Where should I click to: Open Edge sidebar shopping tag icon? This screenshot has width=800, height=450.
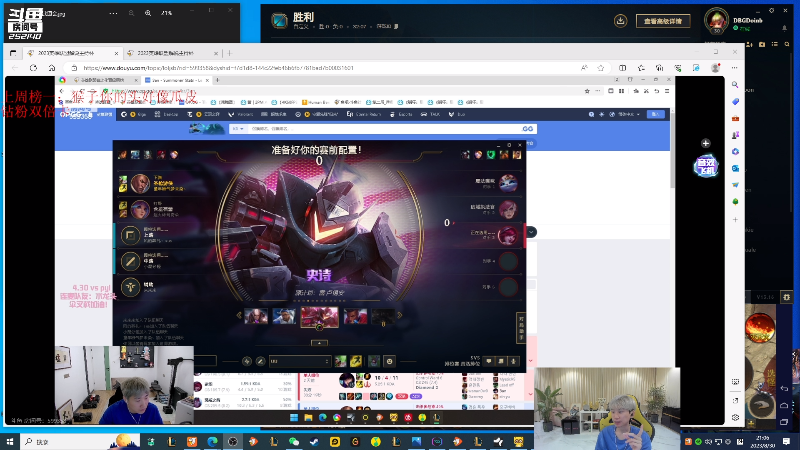coord(735,102)
